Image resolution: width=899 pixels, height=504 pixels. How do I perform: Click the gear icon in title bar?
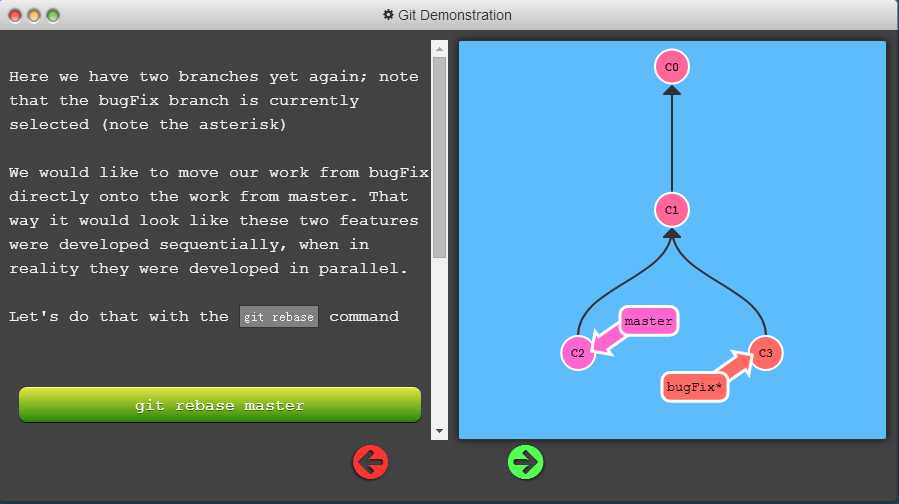(388, 15)
